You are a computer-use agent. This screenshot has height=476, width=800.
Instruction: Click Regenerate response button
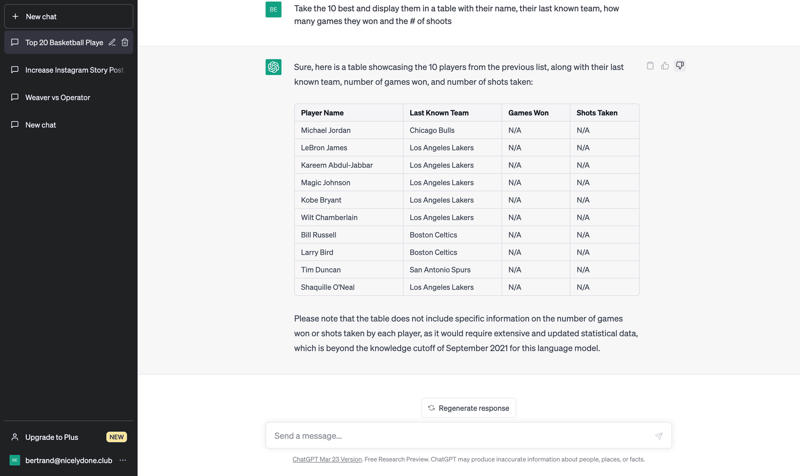click(468, 408)
